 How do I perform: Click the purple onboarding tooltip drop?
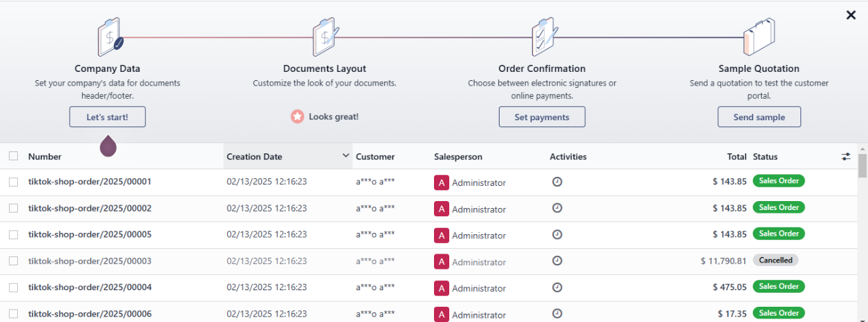(x=108, y=146)
